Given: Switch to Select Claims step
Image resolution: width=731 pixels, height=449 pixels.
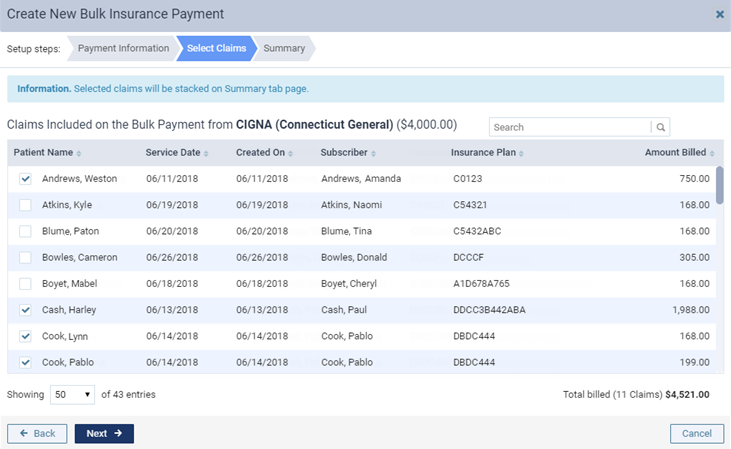Looking at the screenshot, I should click(x=216, y=48).
